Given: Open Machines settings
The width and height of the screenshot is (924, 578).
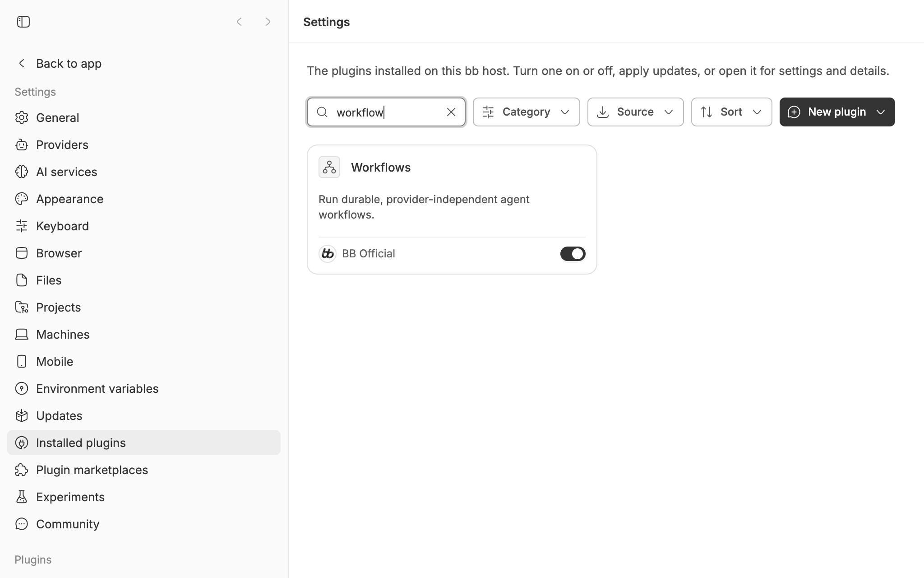Looking at the screenshot, I should [144, 334].
